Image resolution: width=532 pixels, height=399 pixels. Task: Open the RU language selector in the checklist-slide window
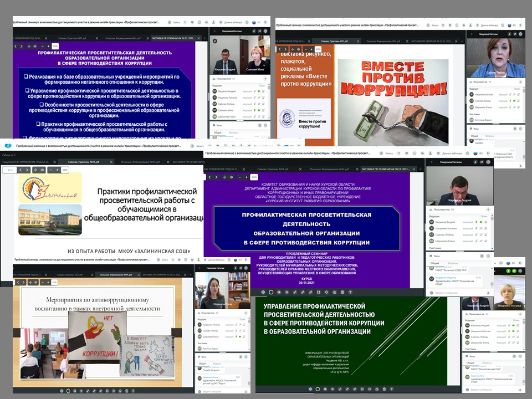point(256,22)
